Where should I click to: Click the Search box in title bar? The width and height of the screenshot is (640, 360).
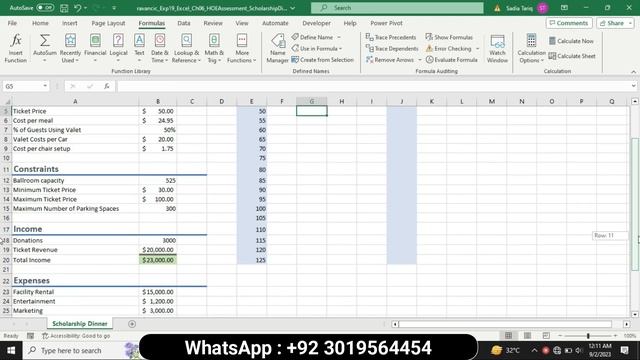[397, 8]
